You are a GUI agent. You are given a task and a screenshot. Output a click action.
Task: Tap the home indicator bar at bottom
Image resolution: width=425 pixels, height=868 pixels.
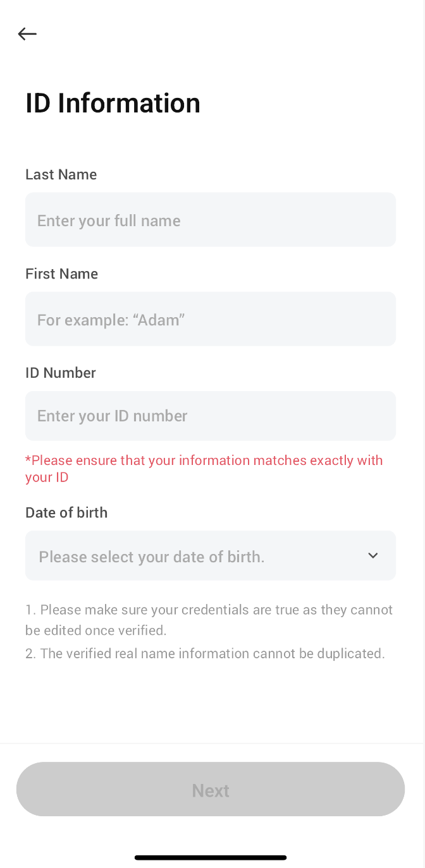[211, 857]
